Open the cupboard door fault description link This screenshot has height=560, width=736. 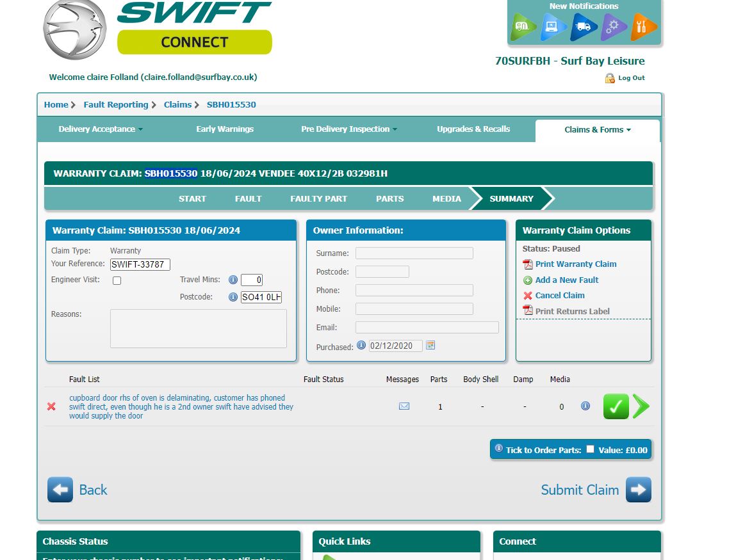[181, 406]
